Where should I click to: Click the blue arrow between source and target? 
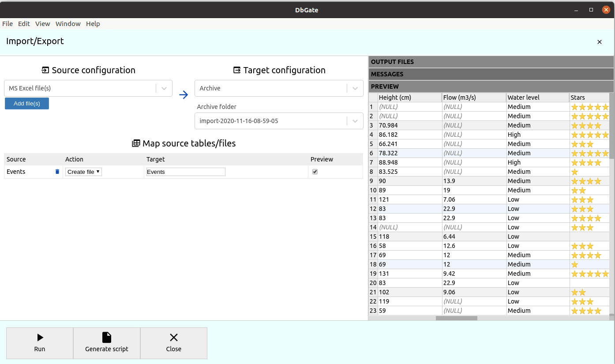(x=184, y=94)
